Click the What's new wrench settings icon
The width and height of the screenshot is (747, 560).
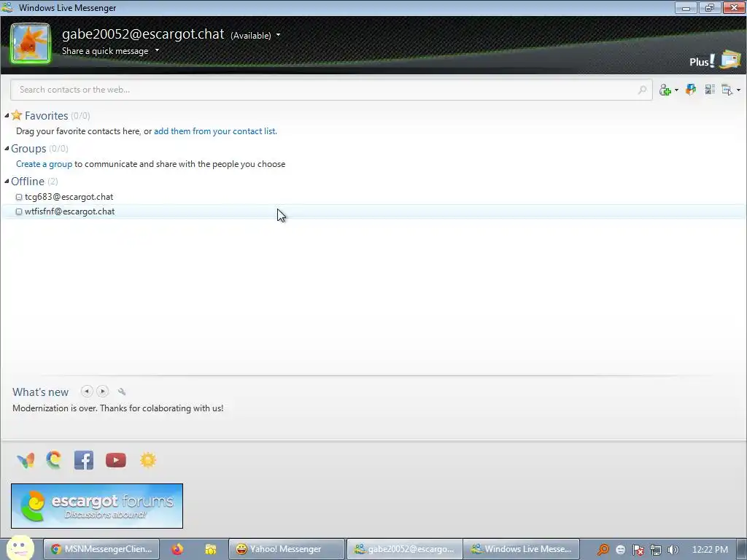point(122,392)
